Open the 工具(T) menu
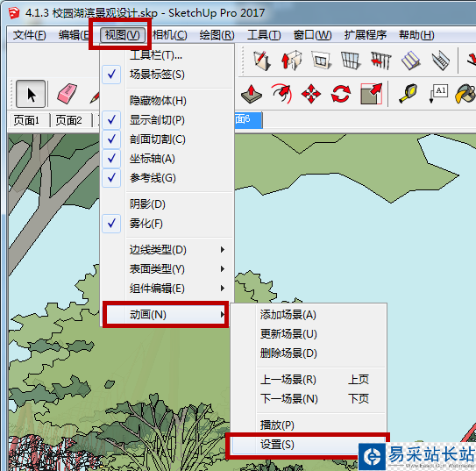Image resolution: width=476 pixels, height=471 pixels. pos(264,35)
